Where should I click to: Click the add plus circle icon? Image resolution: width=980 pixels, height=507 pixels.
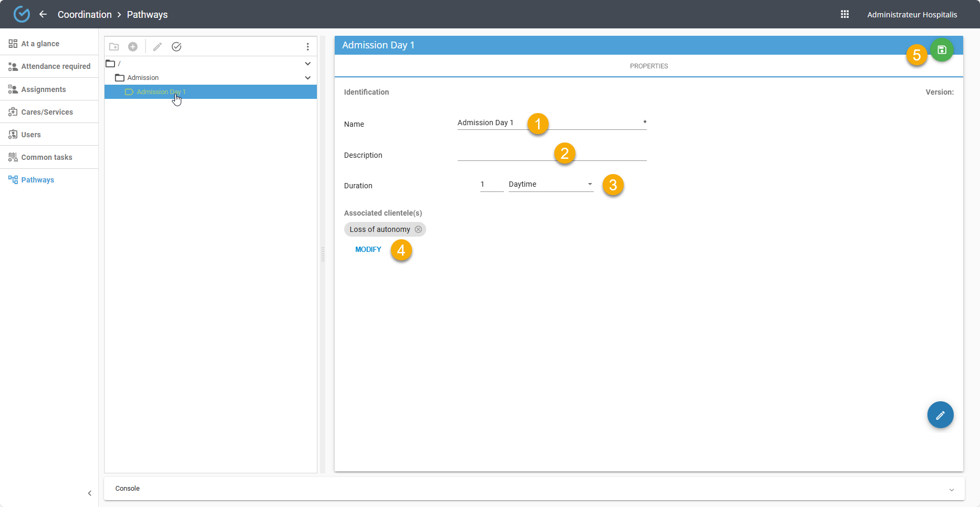[133, 47]
